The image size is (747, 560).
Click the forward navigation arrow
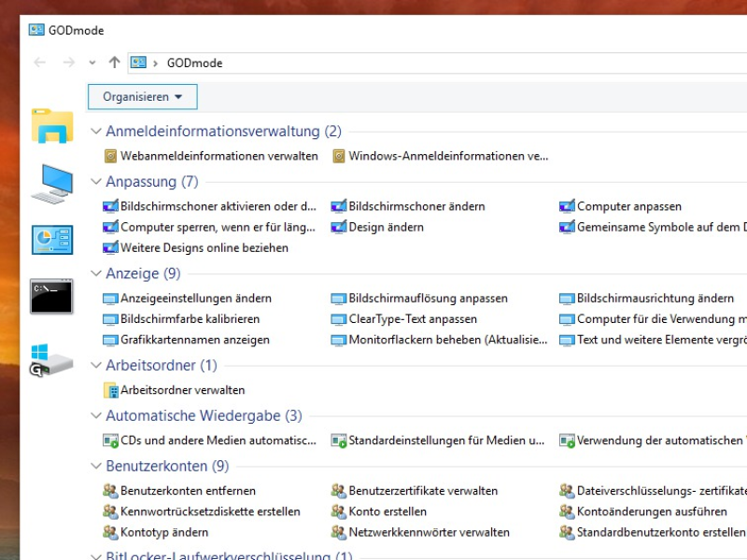pos(68,63)
